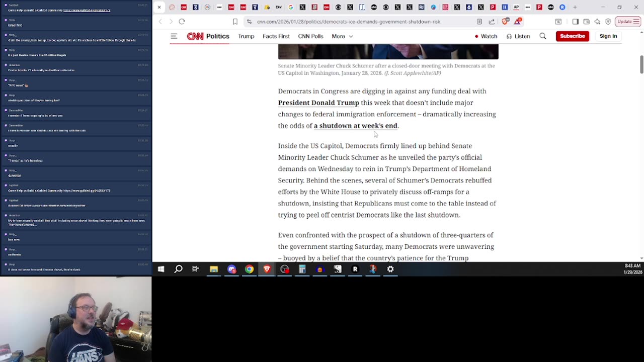Switch to the Google tab
This screenshot has height=362, width=644.
point(290,7)
